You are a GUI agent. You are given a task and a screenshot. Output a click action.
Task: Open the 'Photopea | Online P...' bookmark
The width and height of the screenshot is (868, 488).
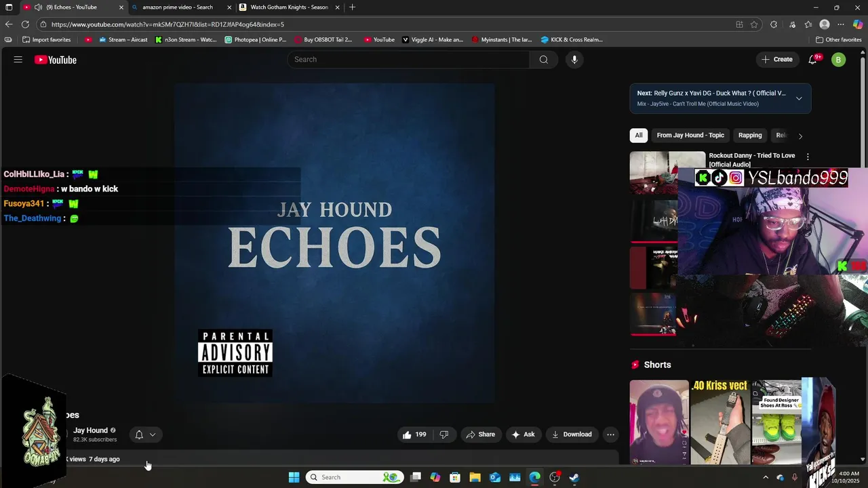click(256, 40)
